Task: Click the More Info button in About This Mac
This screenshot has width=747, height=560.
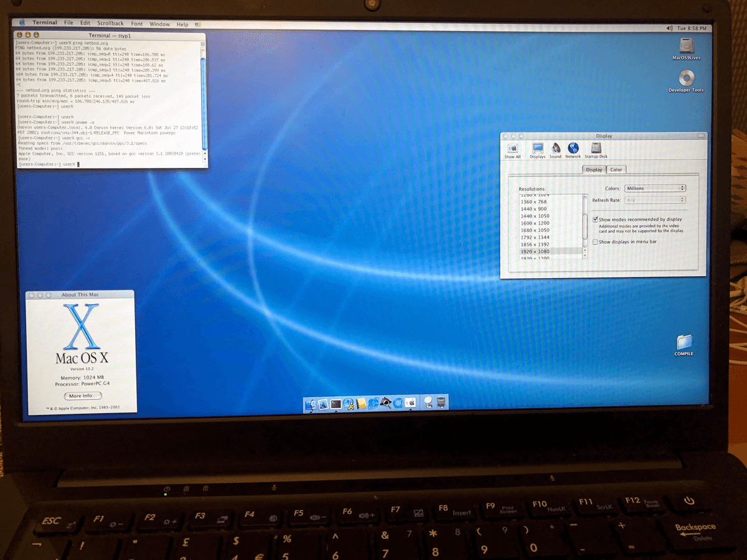Action: [x=82, y=396]
